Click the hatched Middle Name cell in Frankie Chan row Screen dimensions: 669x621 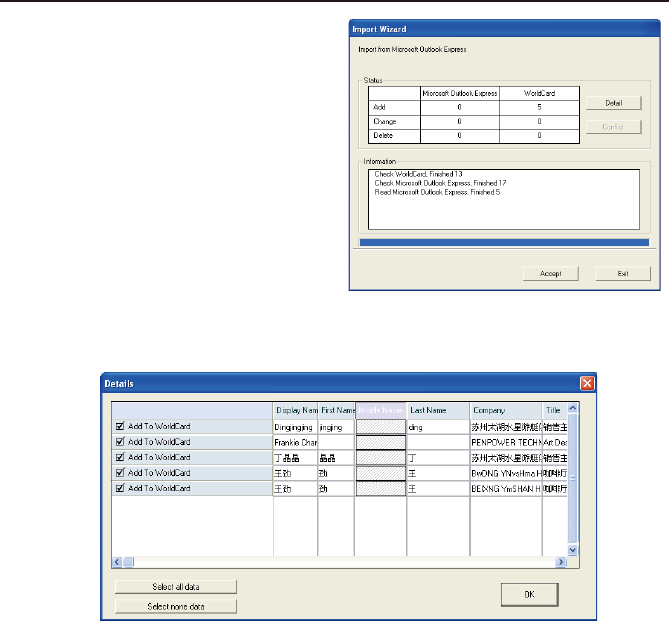pyautogui.click(x=381, y=443)
